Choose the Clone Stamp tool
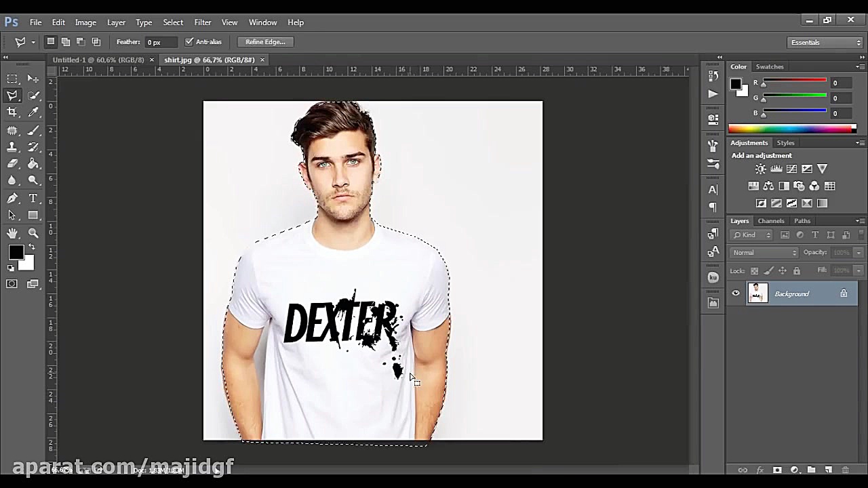 tap(12, 147)
